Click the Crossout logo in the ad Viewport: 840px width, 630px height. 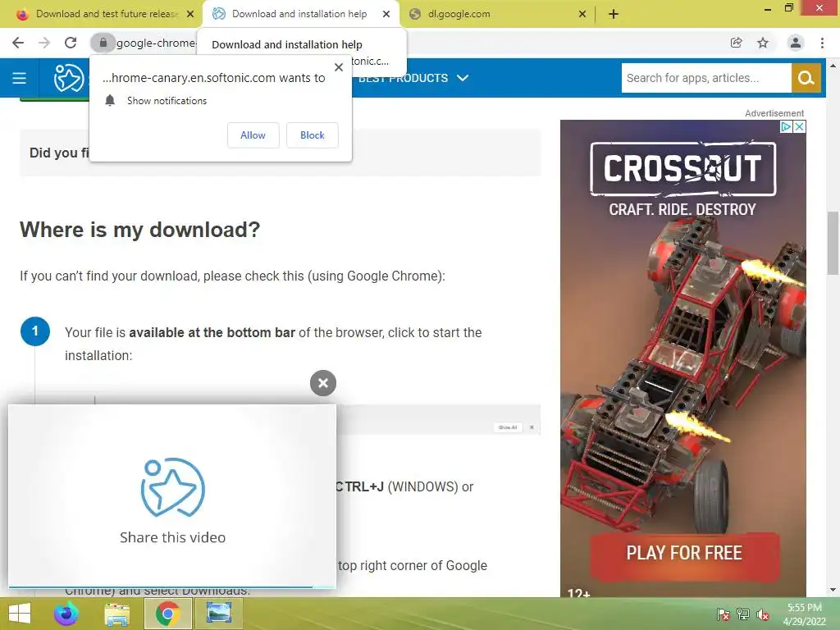click(683, 169)
